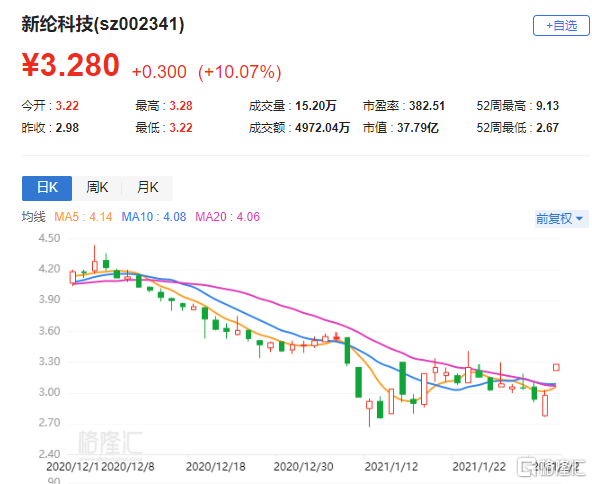Click the price change +0.300
The height and width of the screenshot is (484, 592).
coord(159,72)
